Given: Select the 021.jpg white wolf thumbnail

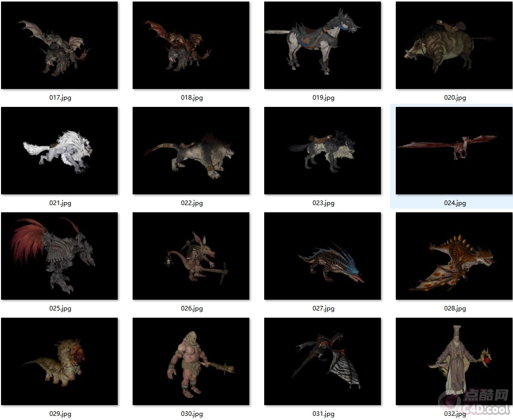Looking at the screenshot, I should click(x=59, y=151).
